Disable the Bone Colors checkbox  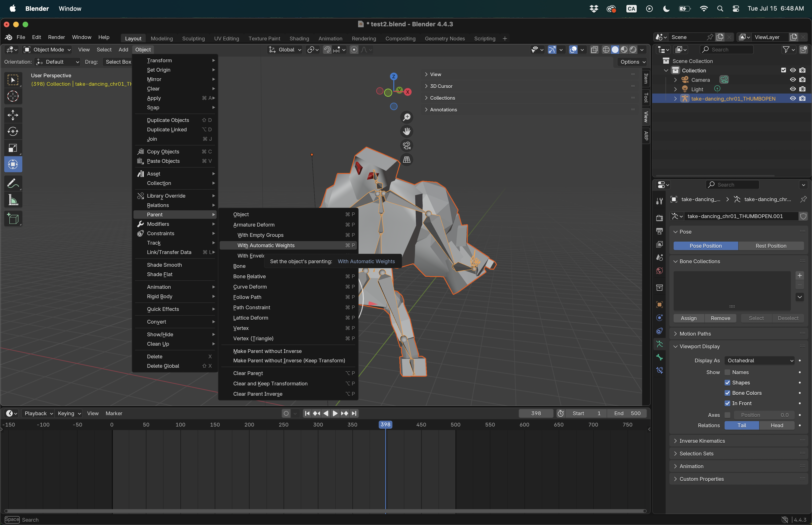tap(727, 393)
